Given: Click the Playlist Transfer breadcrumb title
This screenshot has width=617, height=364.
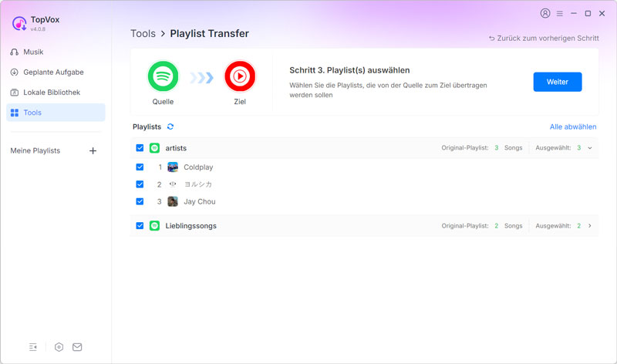Looking at the screenshot, I should [209, 34].
